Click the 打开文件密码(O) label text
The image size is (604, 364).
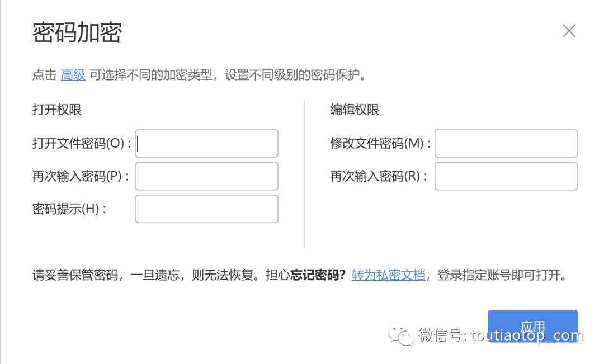click(82, 143)
